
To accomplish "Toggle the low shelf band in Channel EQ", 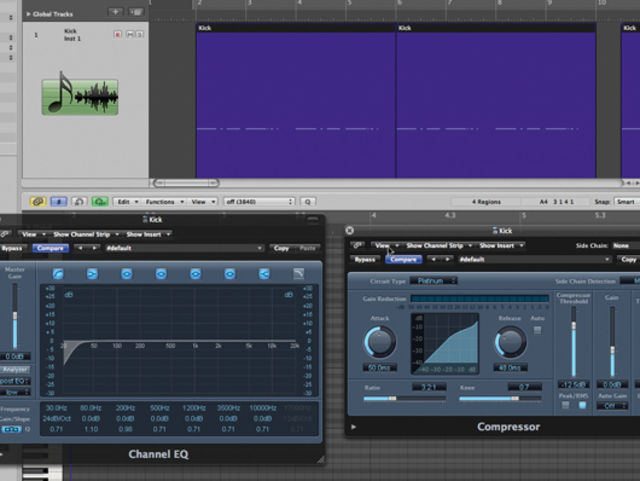I will tap(92, 274).
